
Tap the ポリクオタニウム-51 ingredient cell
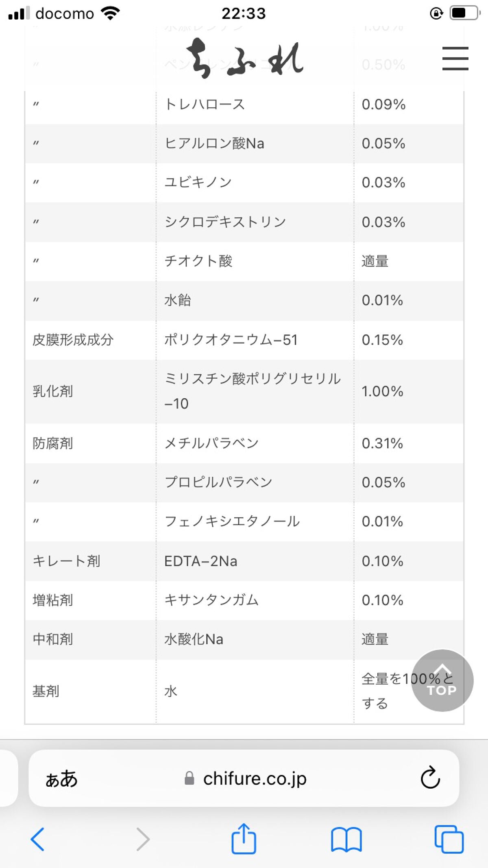pyautogui.click(x=231, y=340)
